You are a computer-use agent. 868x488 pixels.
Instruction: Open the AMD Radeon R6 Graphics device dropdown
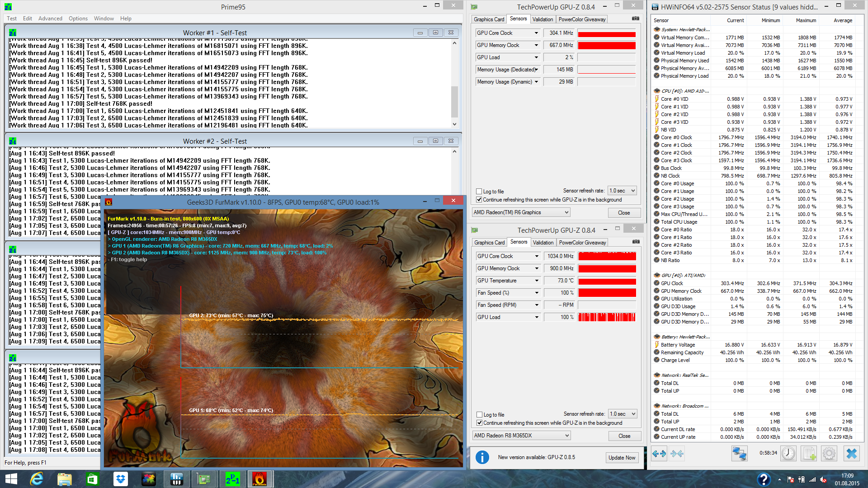(521, 212)
